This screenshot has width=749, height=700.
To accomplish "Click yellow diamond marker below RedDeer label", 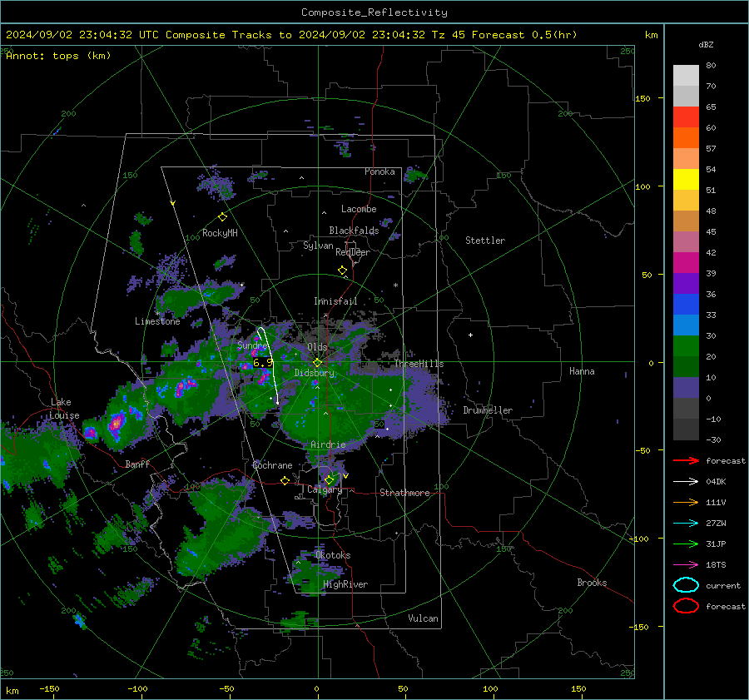I will click(x=342, y=271).
